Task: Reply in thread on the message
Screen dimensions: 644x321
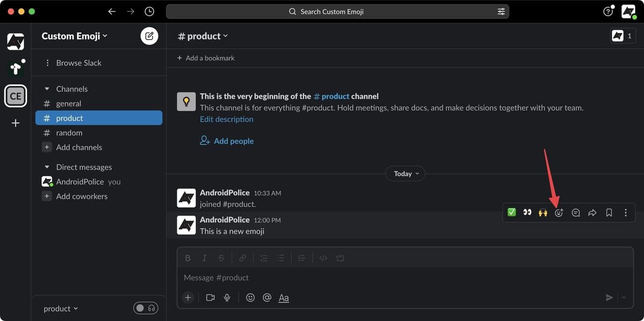Action: [576, 212]
